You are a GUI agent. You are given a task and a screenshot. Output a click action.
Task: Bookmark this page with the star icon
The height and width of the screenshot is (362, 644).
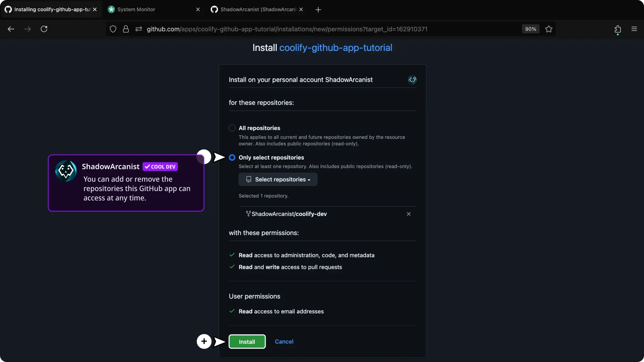(549, 29)
